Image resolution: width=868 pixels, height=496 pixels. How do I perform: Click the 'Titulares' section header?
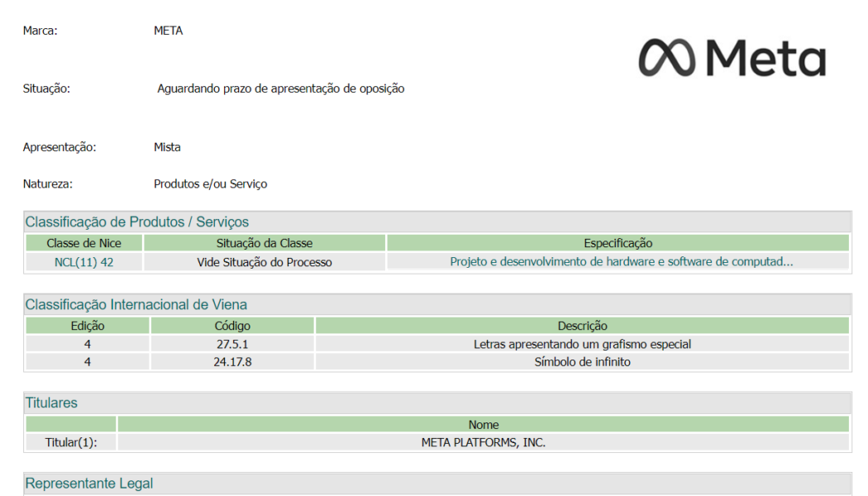pyautogui.click(x=51, y=403)
